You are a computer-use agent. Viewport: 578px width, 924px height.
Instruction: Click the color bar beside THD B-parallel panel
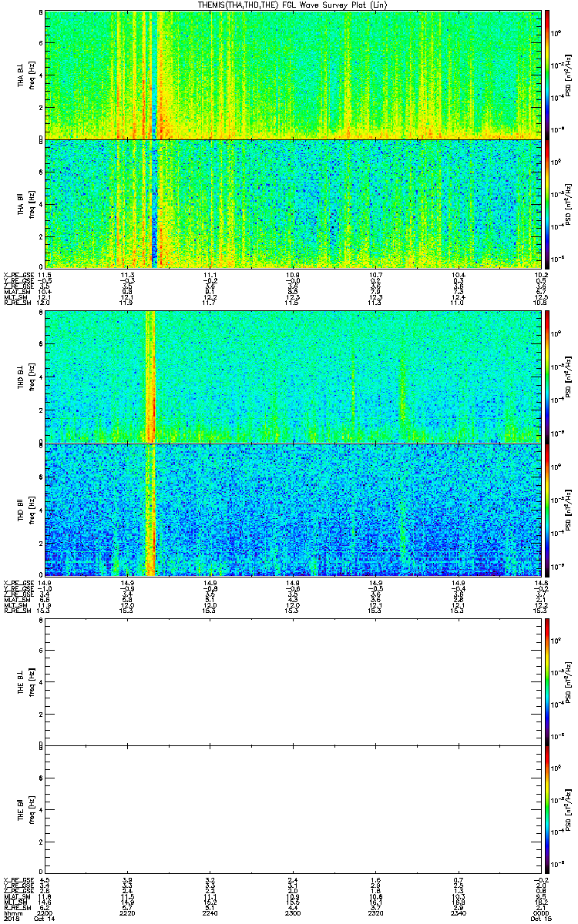tap(548, 510)
